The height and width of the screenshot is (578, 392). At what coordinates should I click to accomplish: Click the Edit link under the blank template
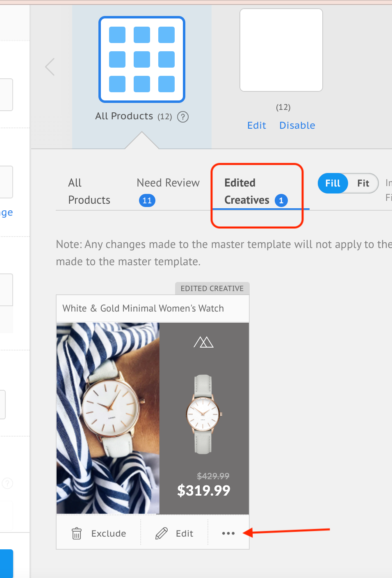coord(257,125)
